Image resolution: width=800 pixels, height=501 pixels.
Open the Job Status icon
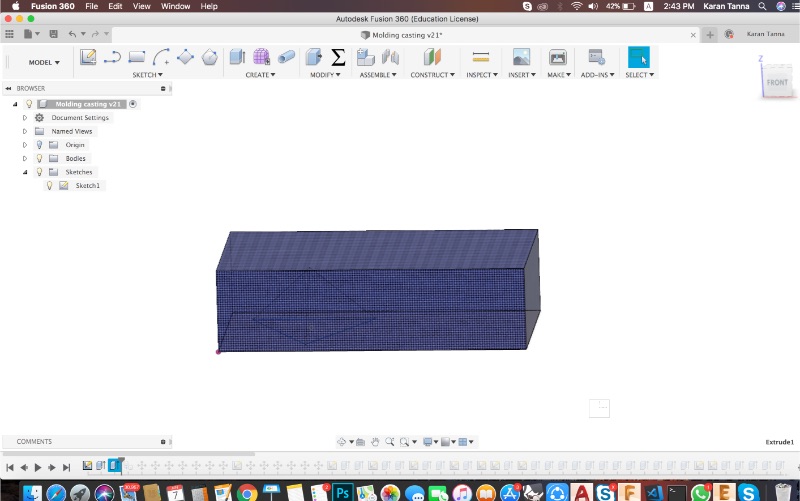point(729,34)
